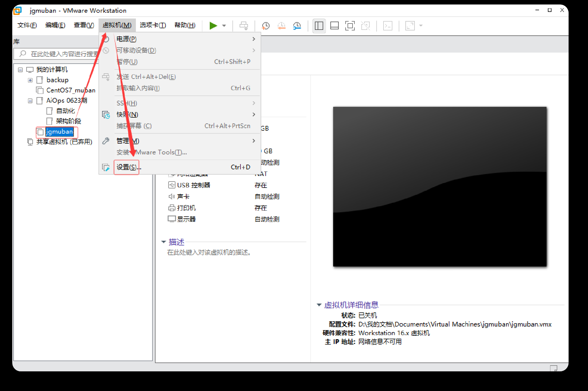
Task: Click the green power-on play button
Action: coord(213,26)
